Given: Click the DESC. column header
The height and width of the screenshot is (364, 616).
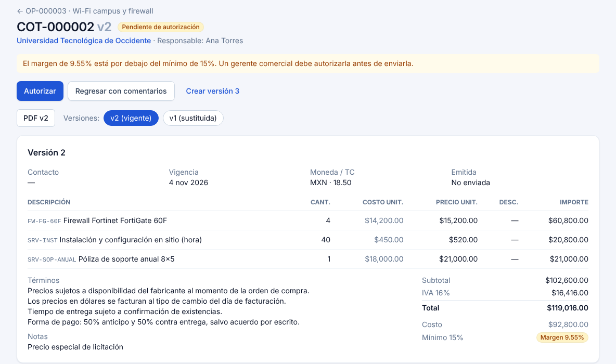Looking at the screenshot, I should pyautogui.click(x=509, y=202).
